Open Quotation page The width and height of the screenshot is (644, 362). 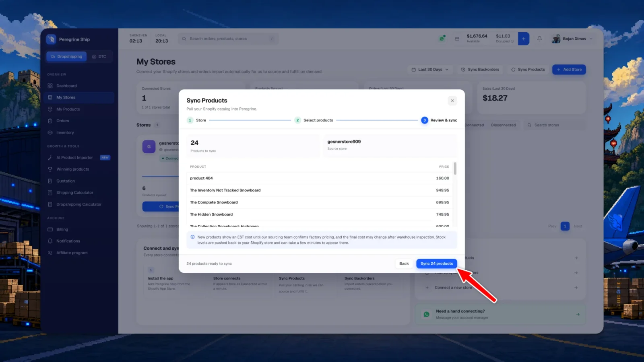pos(79,181)
